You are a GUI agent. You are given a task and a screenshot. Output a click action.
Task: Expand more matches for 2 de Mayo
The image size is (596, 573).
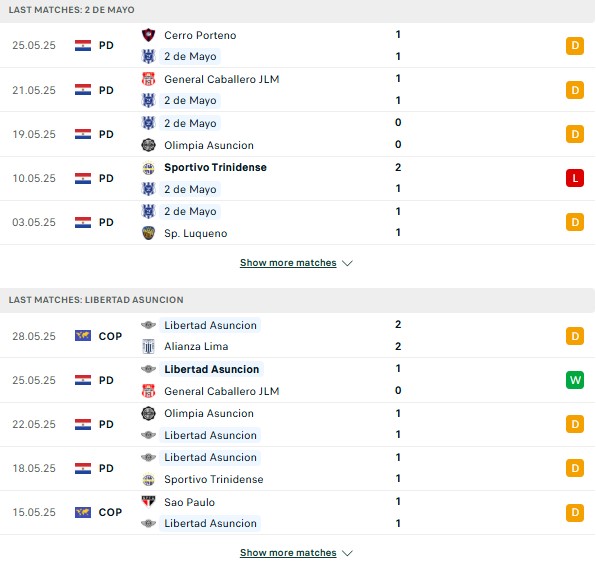click(288, 263)
